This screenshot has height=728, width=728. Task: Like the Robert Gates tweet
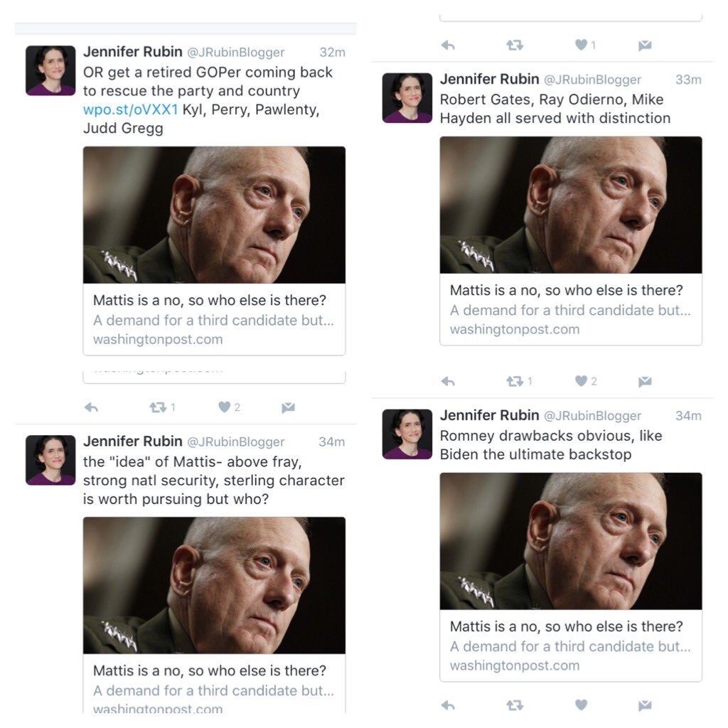pyautogui.click(x=581, y=381)
